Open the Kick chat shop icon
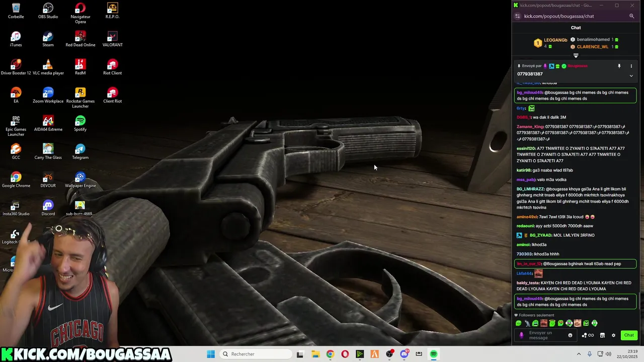Image resolution: width=644 pixels, height=362 pixels. pyautogui.click(x=602, y=335)
